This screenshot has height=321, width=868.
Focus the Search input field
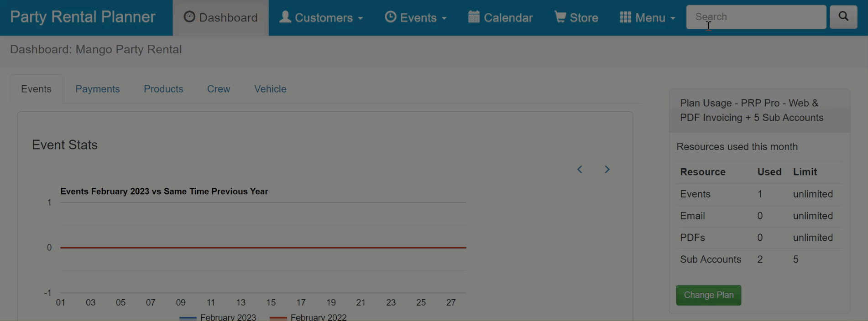[x=756, y=17]
